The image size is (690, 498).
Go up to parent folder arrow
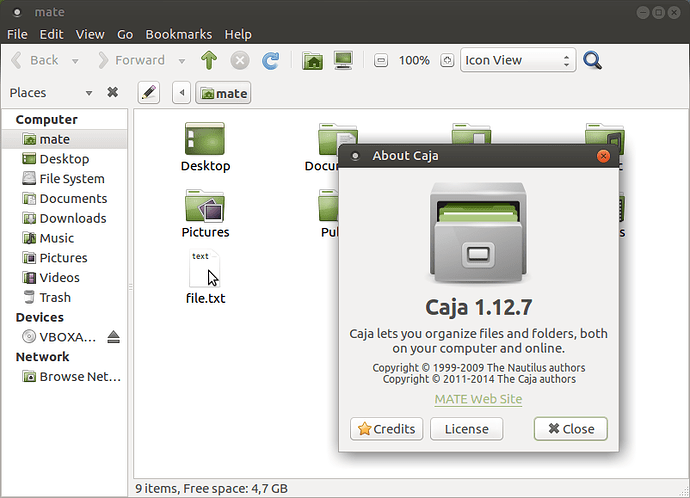209,60
